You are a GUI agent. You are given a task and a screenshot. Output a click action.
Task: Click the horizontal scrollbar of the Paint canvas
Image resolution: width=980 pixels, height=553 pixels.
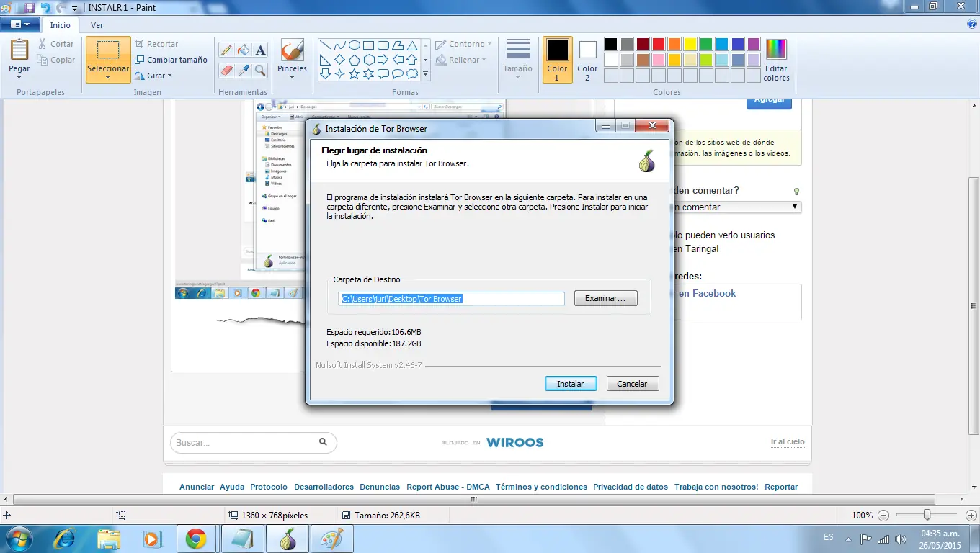point(475,499)
